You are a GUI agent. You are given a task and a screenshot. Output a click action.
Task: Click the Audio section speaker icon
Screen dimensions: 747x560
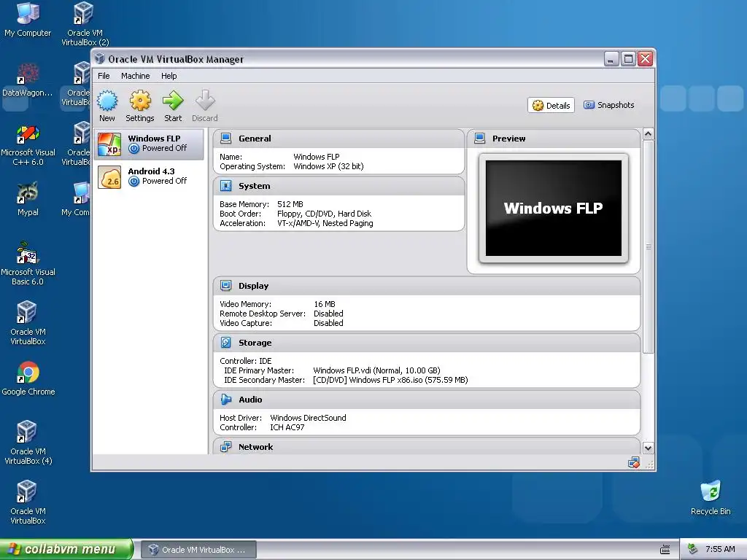pos(226,400)
